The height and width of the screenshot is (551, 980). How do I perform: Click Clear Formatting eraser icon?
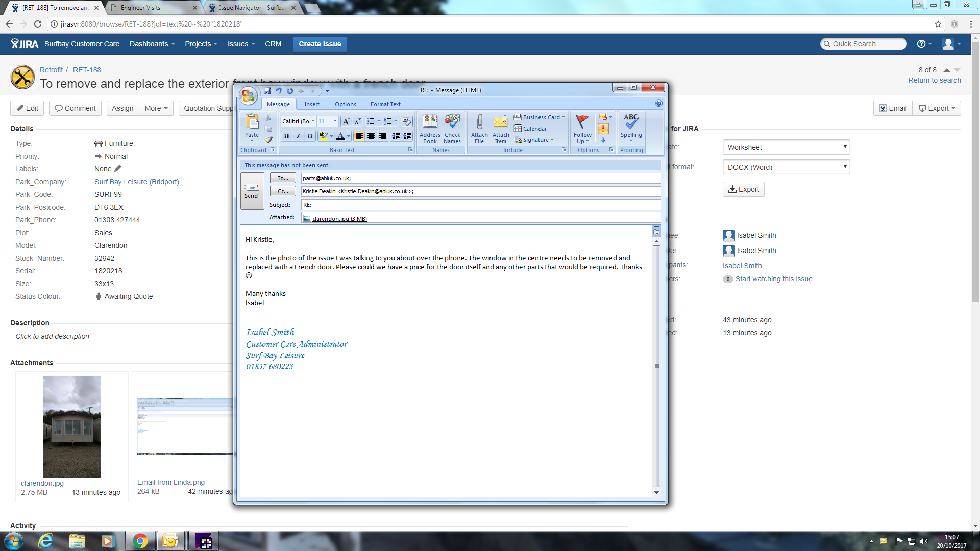coord(406,121)
